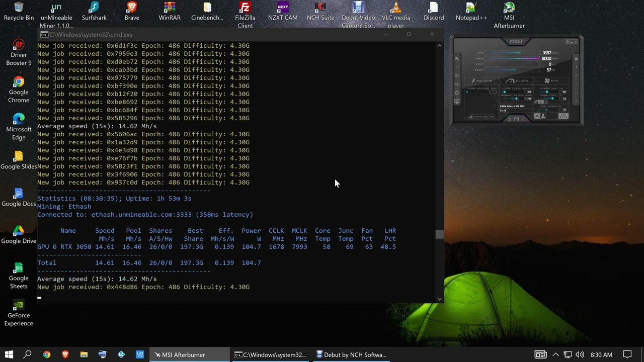644x362 pixels.
Task: Toggle power and temp limit link icon
Action: click(x=536, y=102)
